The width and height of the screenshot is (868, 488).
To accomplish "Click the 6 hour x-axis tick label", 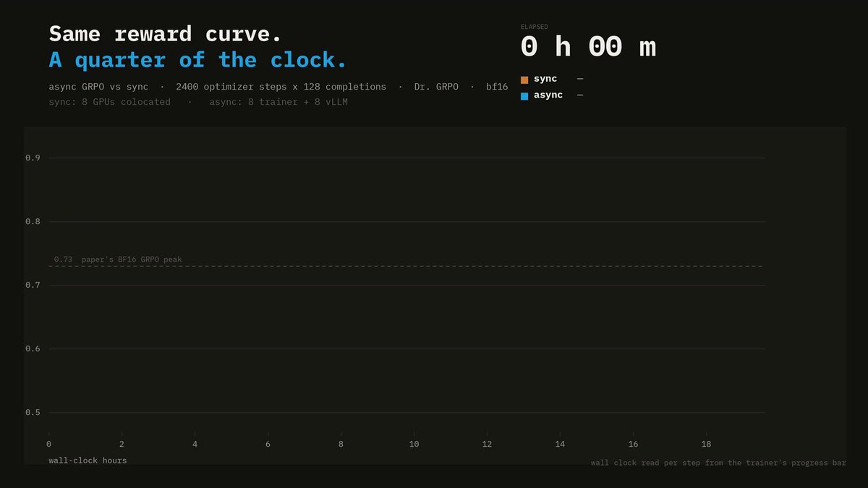I will tap(268, 444).
